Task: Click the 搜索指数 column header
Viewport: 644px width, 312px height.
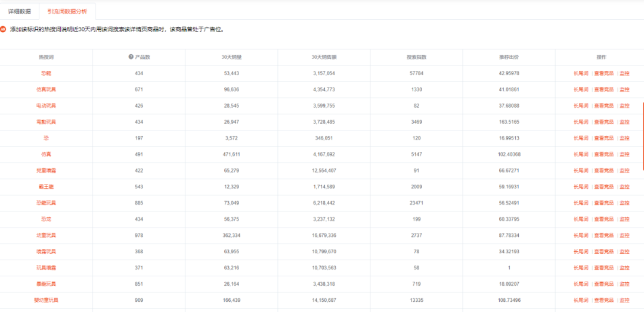Action: (416, 57)
